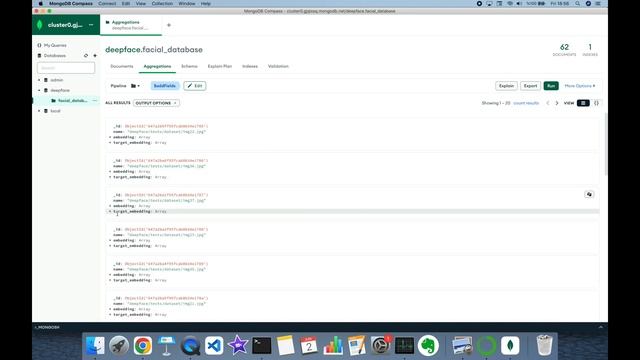Open Google Chrome from the Dock
This screenshot has height=360, width=640.
click(x=142, y=346)
